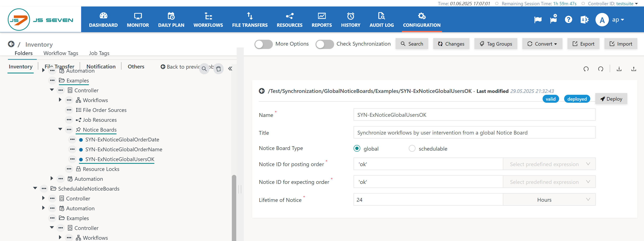644x241 pixels.
Task: Click the Search button
Action: [x=412, y=44]
